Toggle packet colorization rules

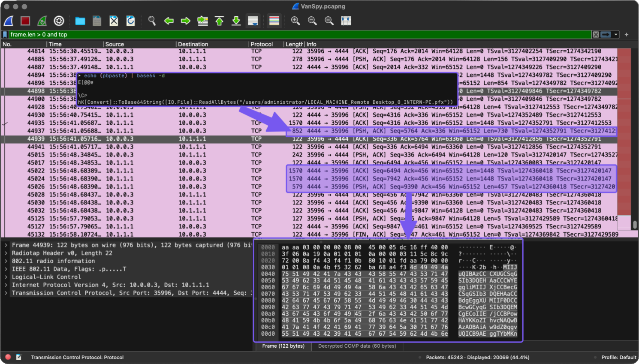(x=274, y=21)
